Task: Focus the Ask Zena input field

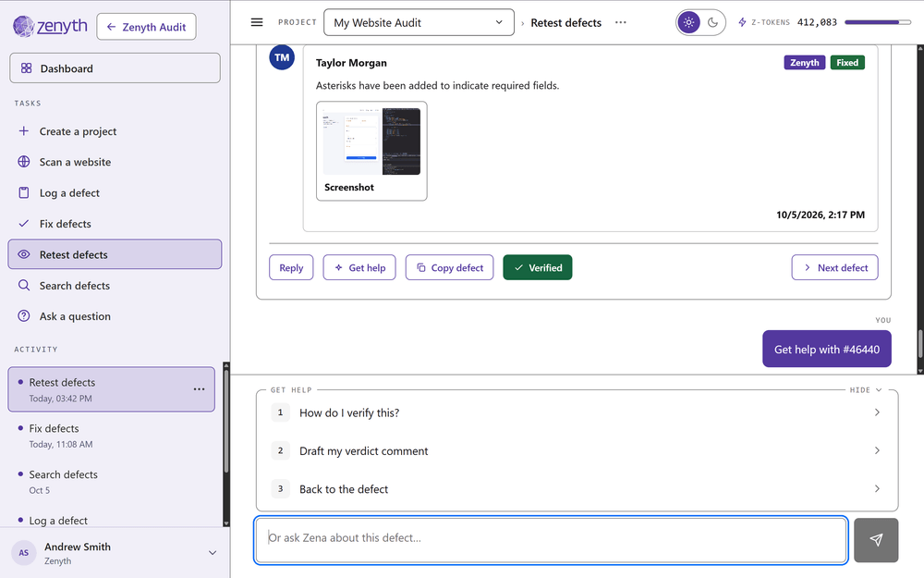Action: point(551,540)
